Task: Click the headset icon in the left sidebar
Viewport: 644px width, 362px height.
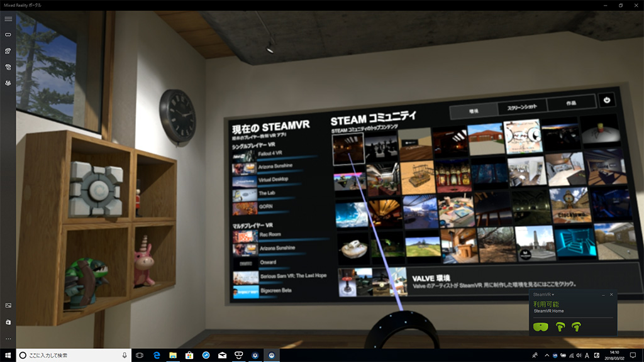Action: click(x=8, y=35)
